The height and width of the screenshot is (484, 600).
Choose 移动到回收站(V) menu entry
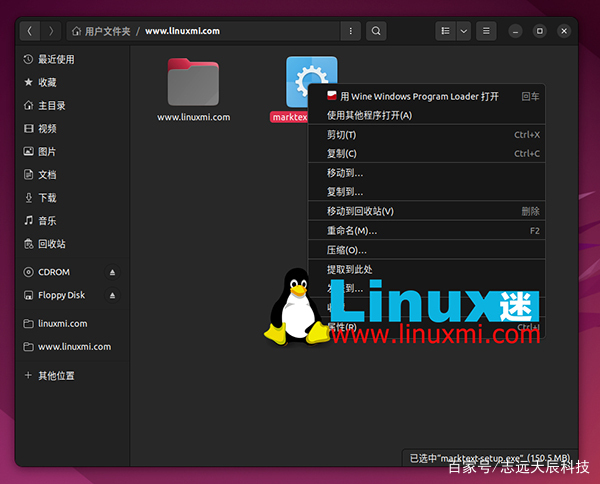[426, 211]
